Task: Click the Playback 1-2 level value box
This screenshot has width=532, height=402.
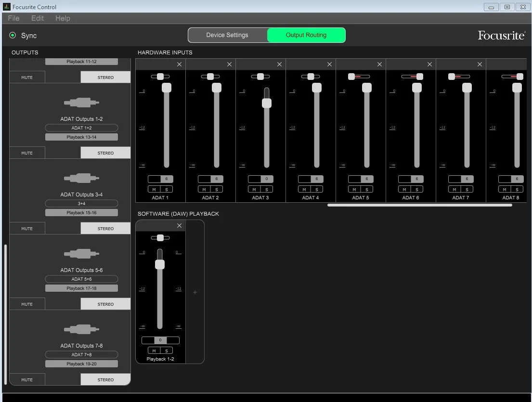Action: click(160, 340)
